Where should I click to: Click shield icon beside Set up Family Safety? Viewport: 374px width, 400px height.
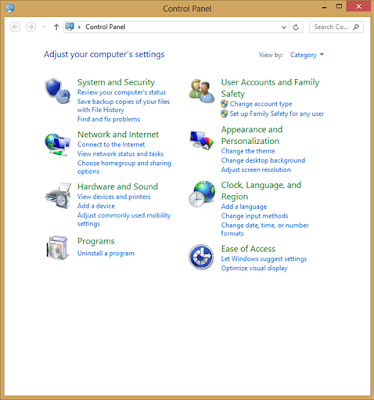click(x=224, y=114)
